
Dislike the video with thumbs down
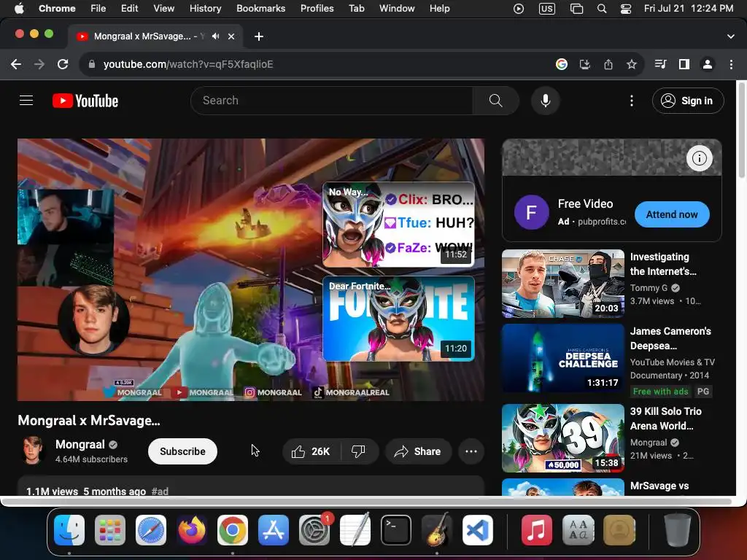click(x=359, y=451)
